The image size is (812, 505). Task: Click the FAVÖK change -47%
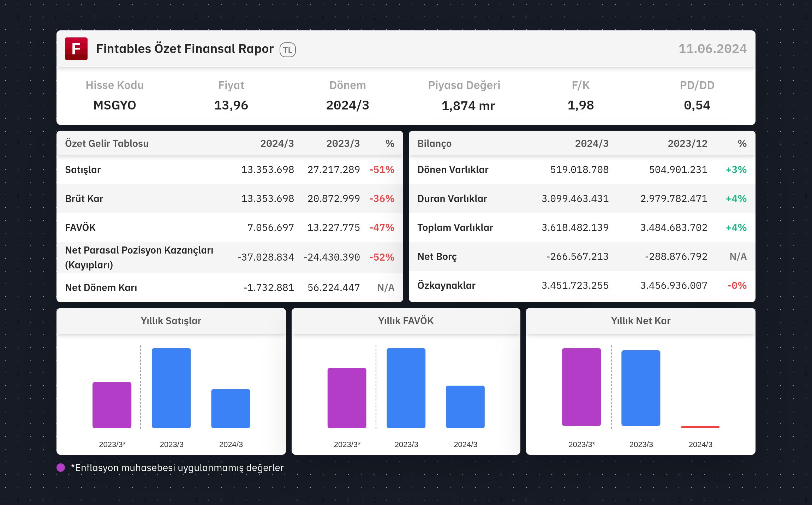[382, 228]
